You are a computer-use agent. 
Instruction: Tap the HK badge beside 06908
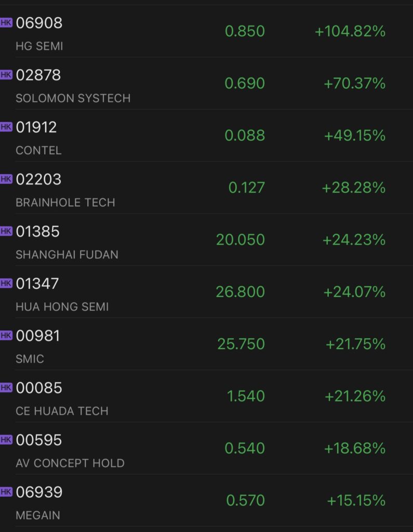point(6,22)
